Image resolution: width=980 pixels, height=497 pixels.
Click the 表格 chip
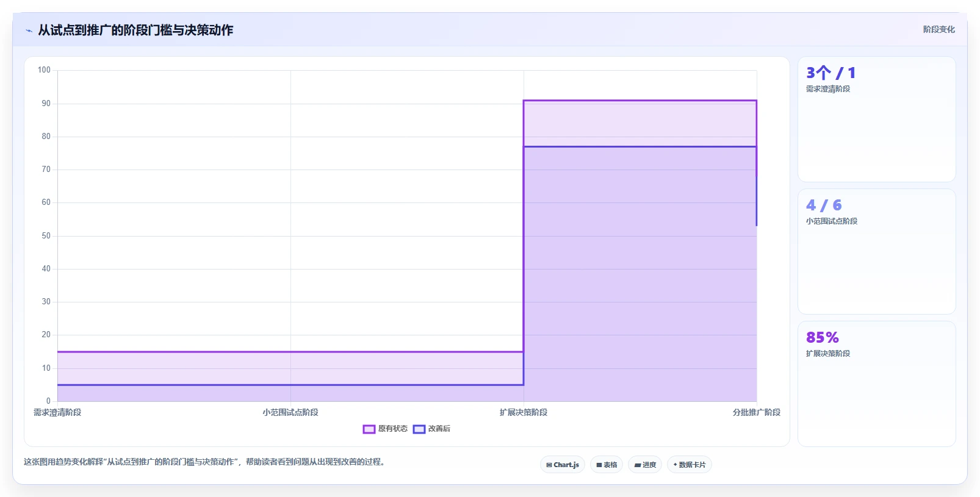[x=607, y=465]
